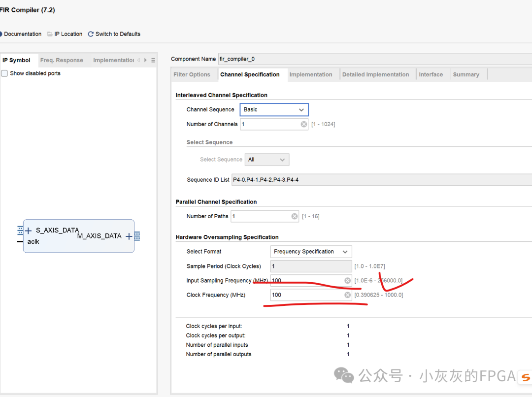
Task: Go to the Interface tab
Action: (x=431, y=75)
